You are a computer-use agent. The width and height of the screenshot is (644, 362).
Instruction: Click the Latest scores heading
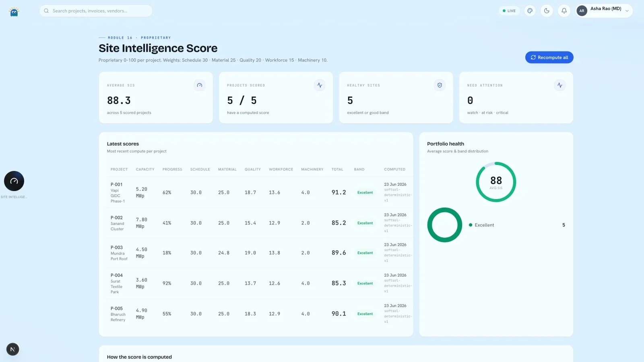[x=123, y=144]
